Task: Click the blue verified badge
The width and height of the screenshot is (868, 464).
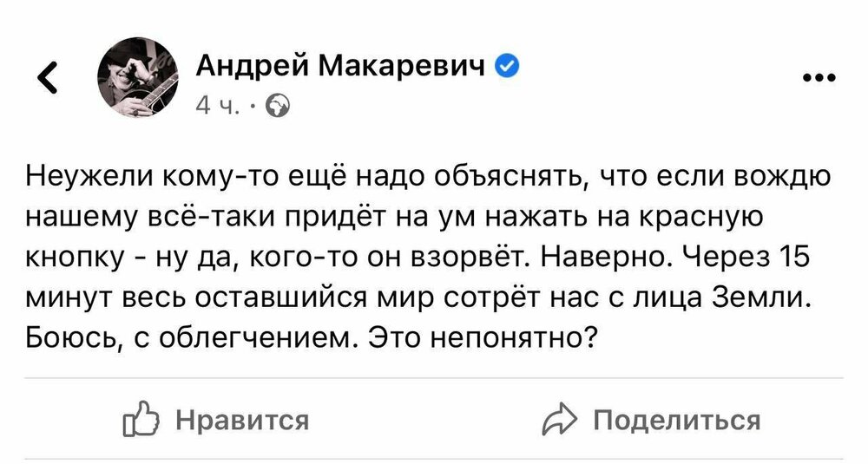Action: pos(507,66)
